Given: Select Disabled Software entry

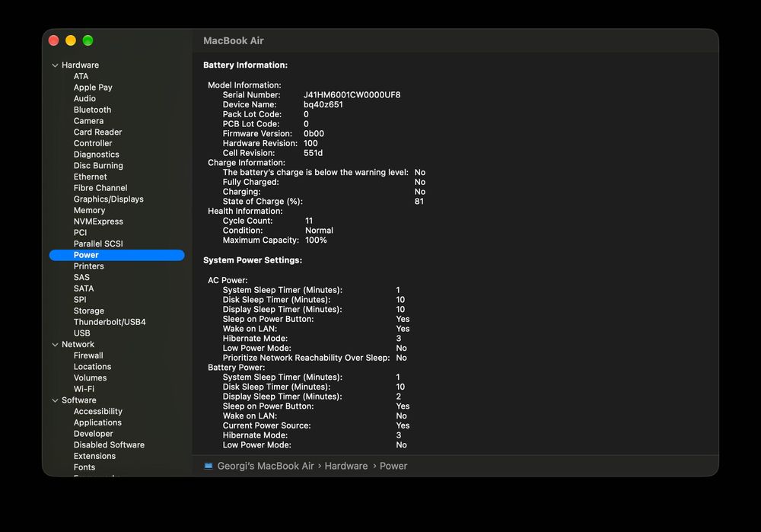Looking at the screenshot, I should tap(109, 444).
